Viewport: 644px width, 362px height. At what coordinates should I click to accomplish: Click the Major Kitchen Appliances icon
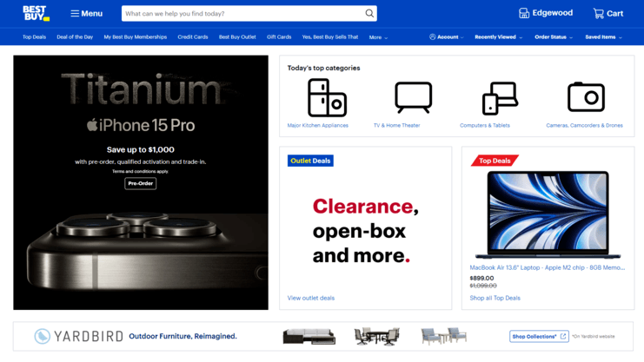point(327,98)
